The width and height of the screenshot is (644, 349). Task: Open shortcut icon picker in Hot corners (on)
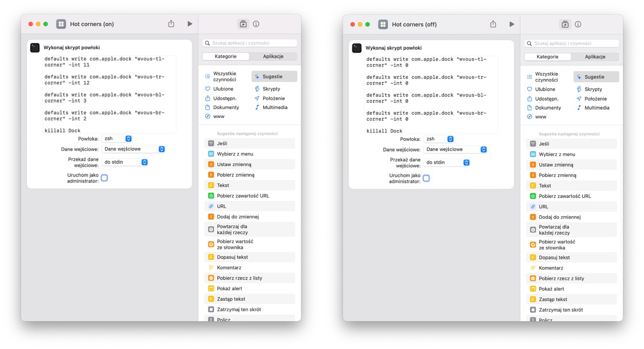61,24
